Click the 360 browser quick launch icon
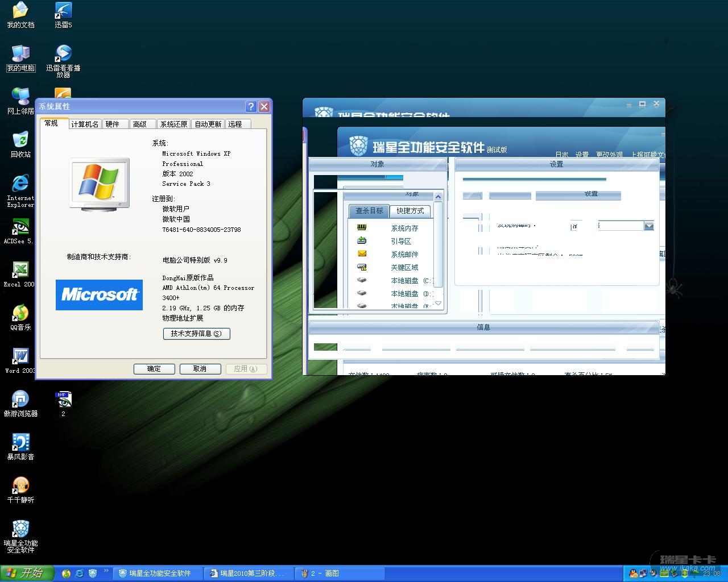 tap(66, 573)
